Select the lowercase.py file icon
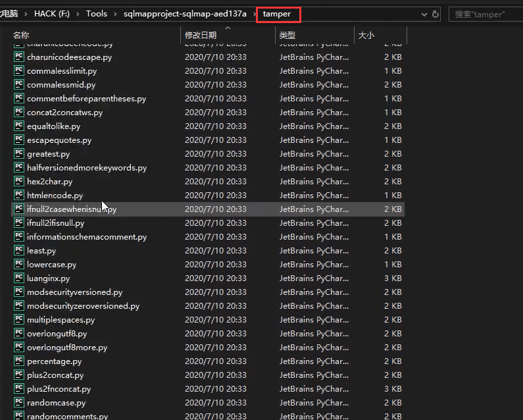523x420 pixels. click(18, 264)
